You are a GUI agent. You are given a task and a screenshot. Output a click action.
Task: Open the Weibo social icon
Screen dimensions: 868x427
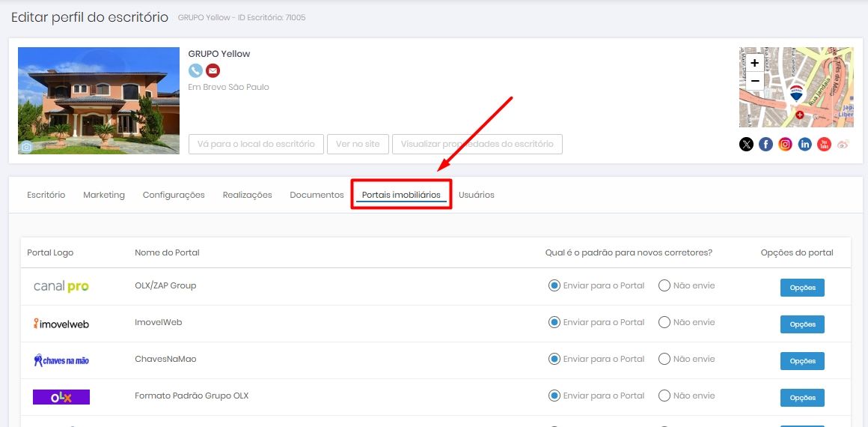click(843, 145)
